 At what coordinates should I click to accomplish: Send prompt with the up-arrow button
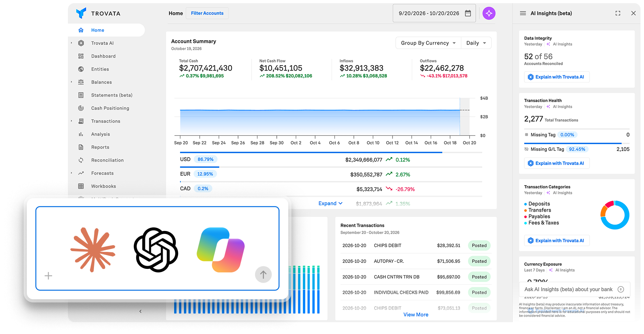263,274
